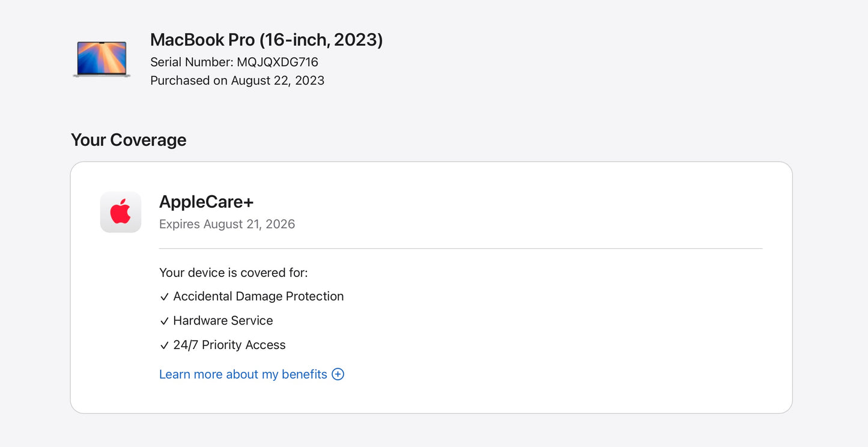
Task: Select the red Apple icon in the rounded square
Action: coord(120,211)
